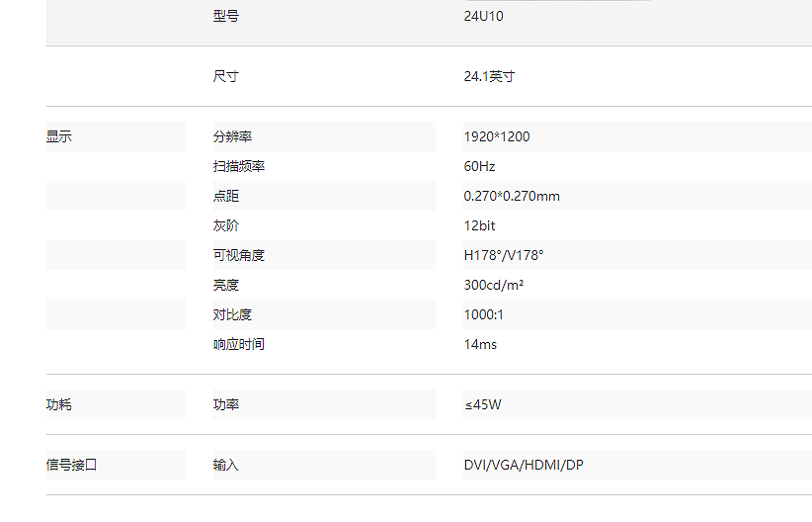Click the 对比度 label
Image resolution: width=812 pixels, height=522 pixels.
tap(232, 314)
